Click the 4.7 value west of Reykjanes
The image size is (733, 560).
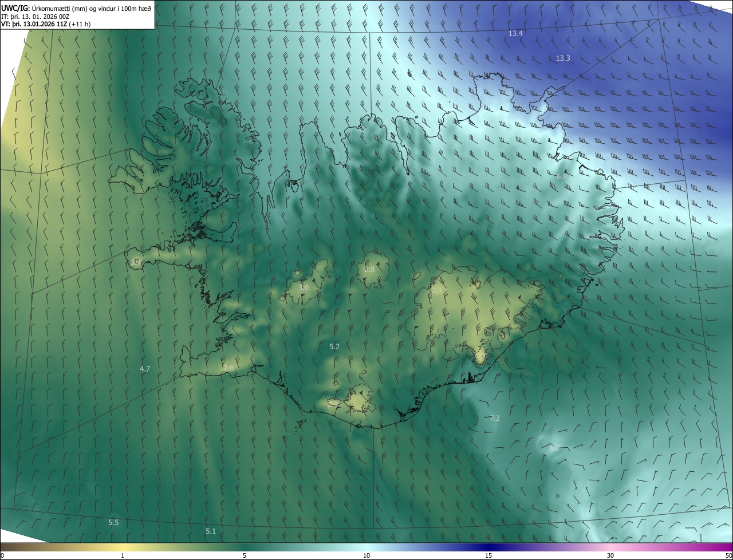[x=145, y=369]
